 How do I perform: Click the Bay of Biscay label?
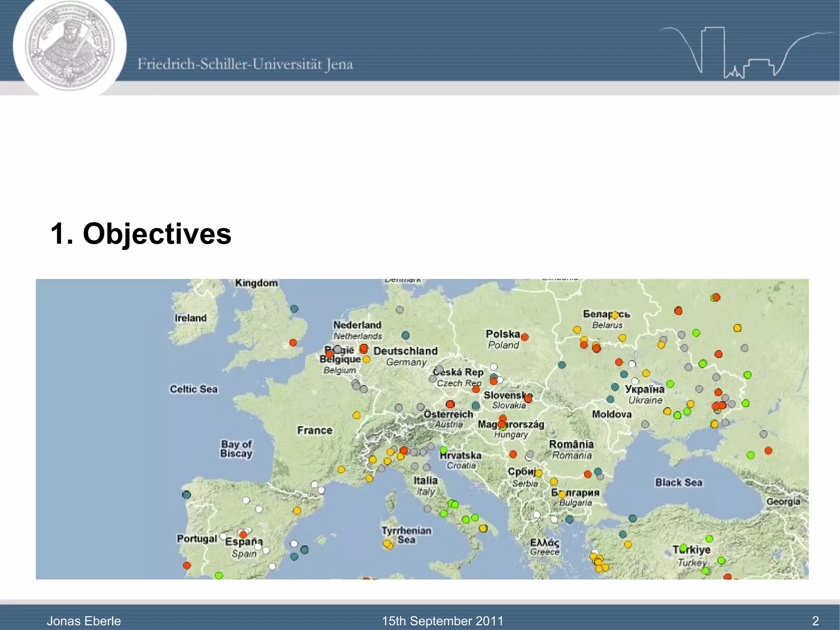click(x=236, y=449)
